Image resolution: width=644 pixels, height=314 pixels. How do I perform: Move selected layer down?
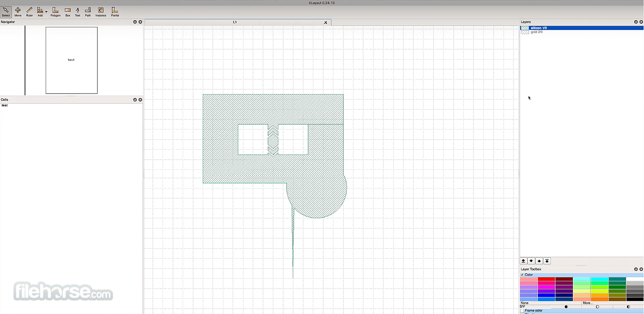pyautogui.click(x=531, y=261)
